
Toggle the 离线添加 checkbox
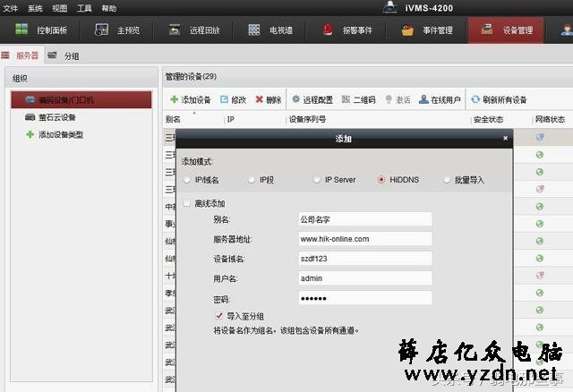point(186,203)
